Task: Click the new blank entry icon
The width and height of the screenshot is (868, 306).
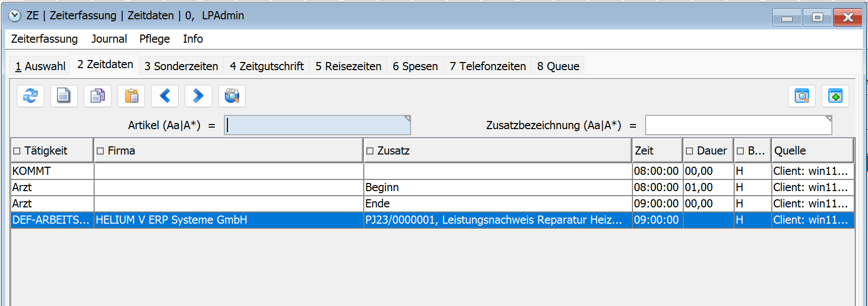Action: pos(64,96)
